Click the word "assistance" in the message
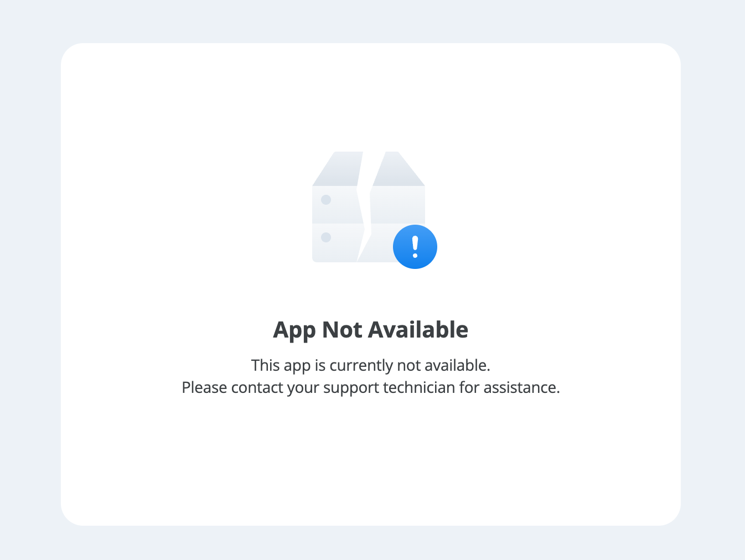The height and width of the screenshot is (560, 745). click(520, 387)
